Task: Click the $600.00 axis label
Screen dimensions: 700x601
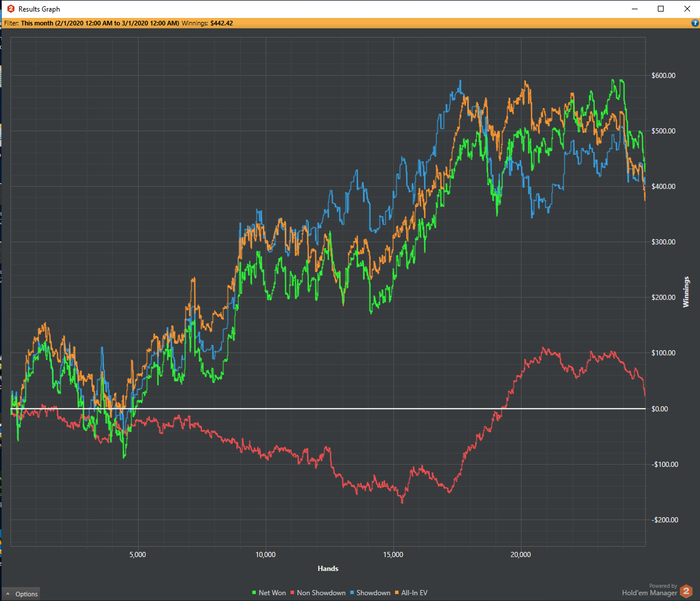Action: point(663,75)
